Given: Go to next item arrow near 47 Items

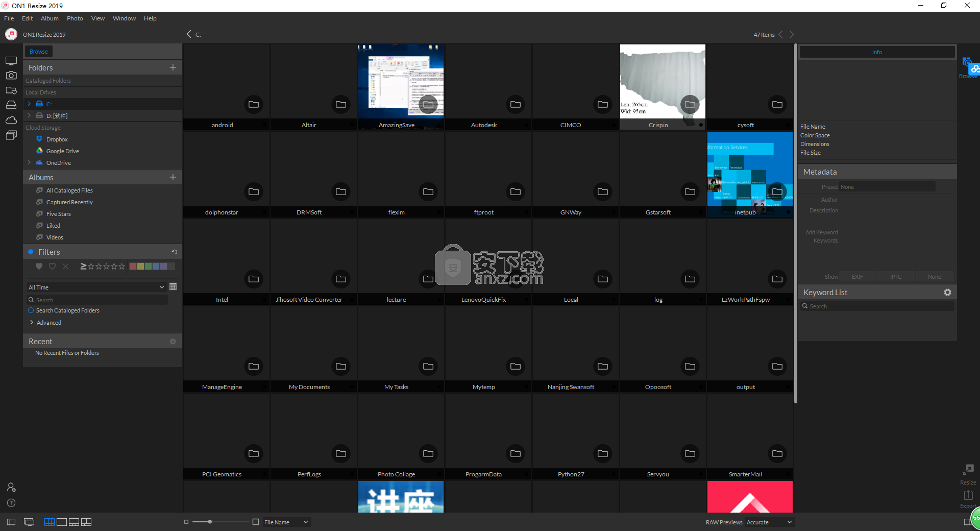Looking at the screenshot, I should 792,34.
